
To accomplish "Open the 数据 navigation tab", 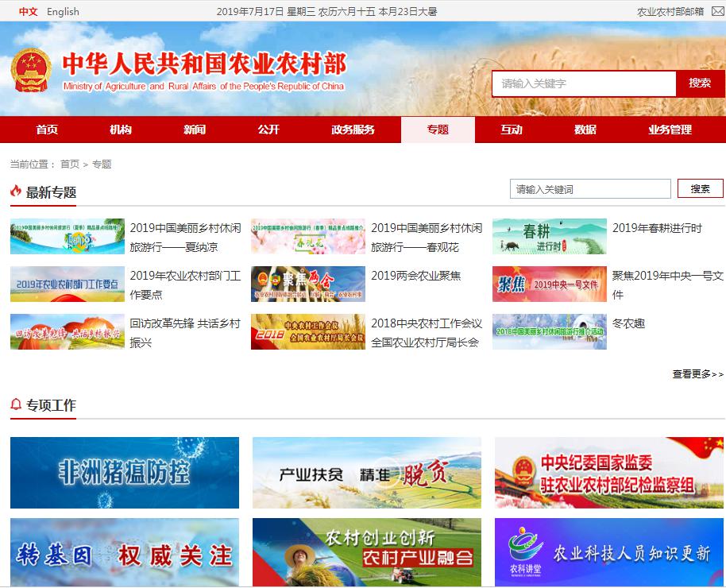I will click(x=585, y=130).
